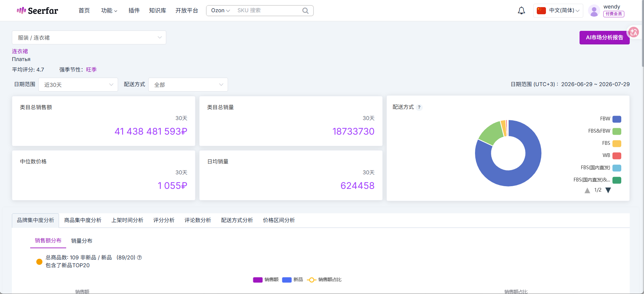Toggle 销售额占比 chart legend series
Screen dimensions: 644x294
click(x=324, y=280)
